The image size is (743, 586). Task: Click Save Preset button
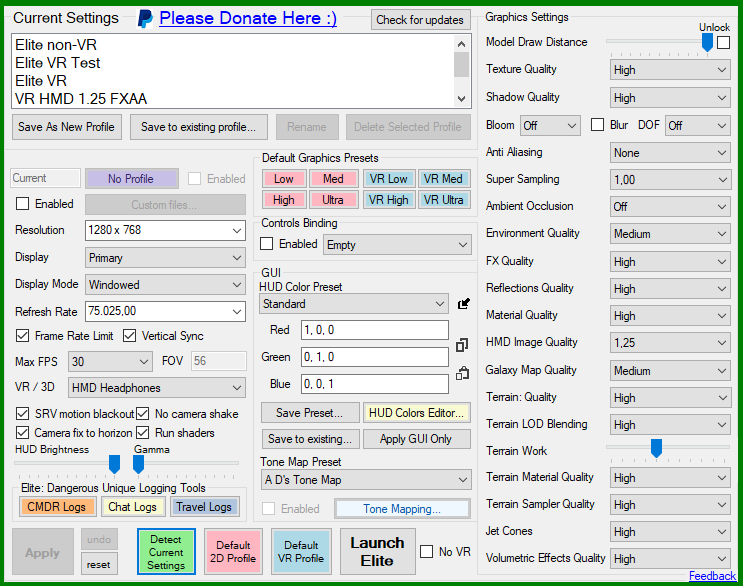coord(310,413)
